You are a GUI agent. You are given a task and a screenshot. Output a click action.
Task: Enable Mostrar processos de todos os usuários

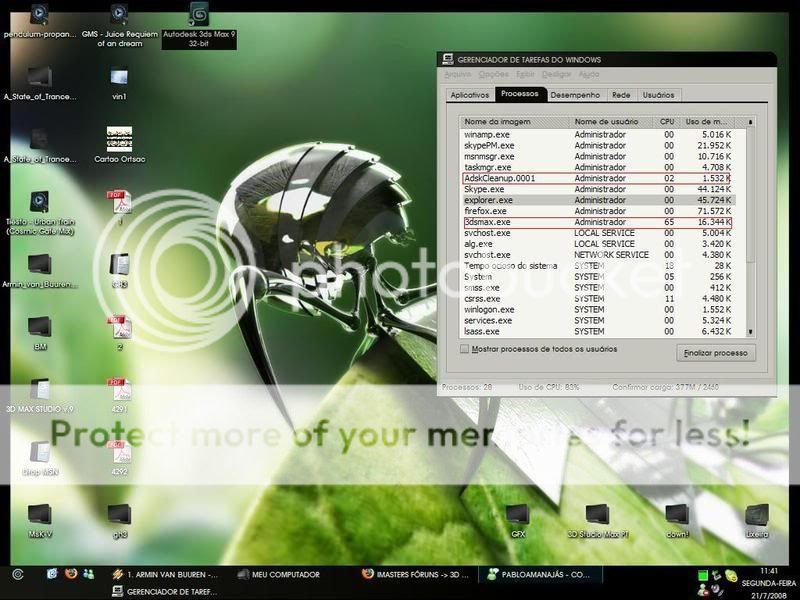coord(464,349)
